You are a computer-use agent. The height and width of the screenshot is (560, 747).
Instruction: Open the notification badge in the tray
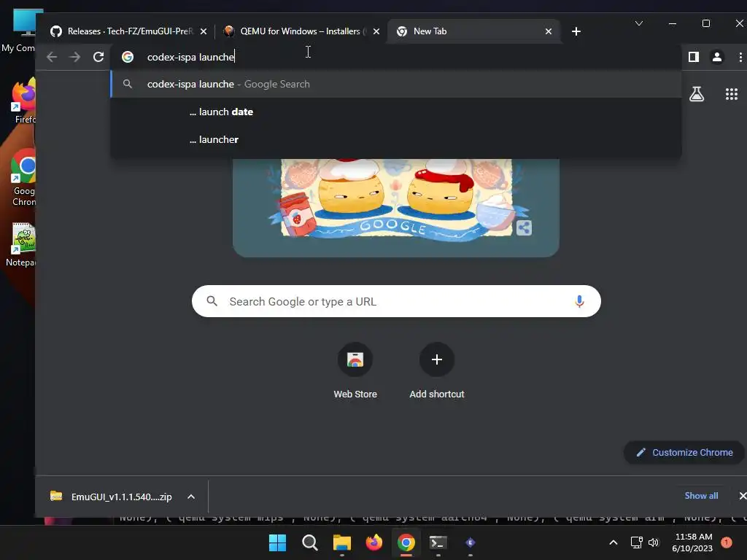click(x=727, y=542)
